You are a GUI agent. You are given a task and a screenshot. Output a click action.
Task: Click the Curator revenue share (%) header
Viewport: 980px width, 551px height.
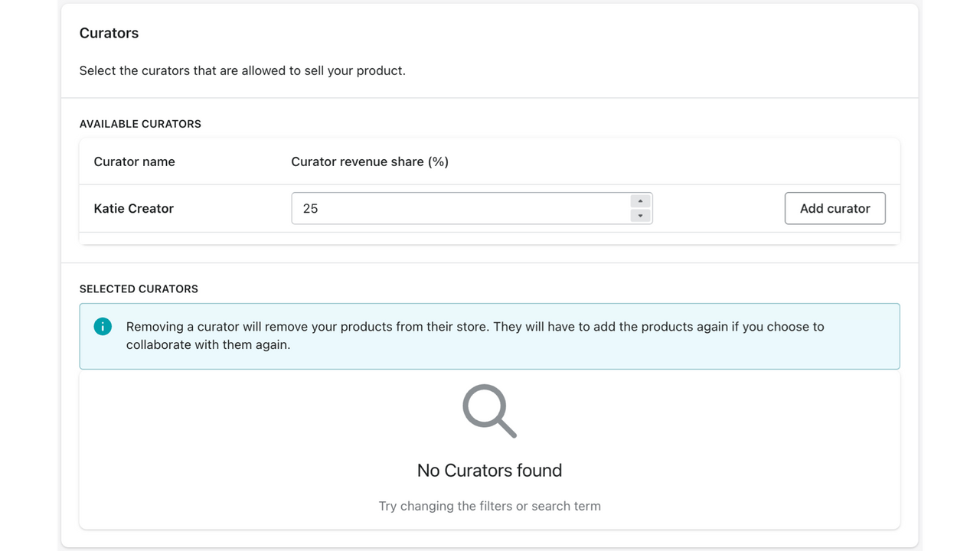(x=370, y=161)
